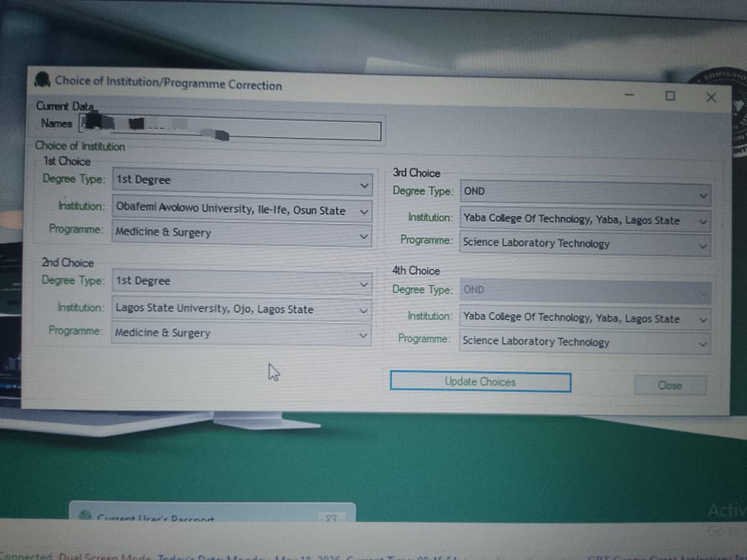Viewport: 747px width, 560px height.
Task: Expand 3rd Choice Science Laboratory Technology programme
Action: pos(585,244)
